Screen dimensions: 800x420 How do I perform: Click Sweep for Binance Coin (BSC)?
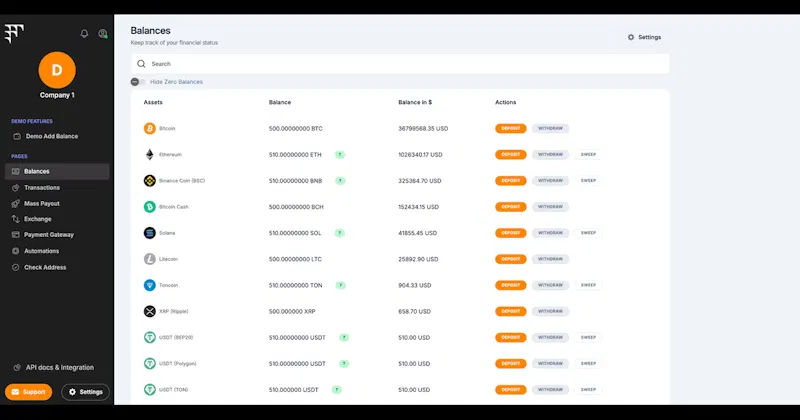tap(588, 181)
